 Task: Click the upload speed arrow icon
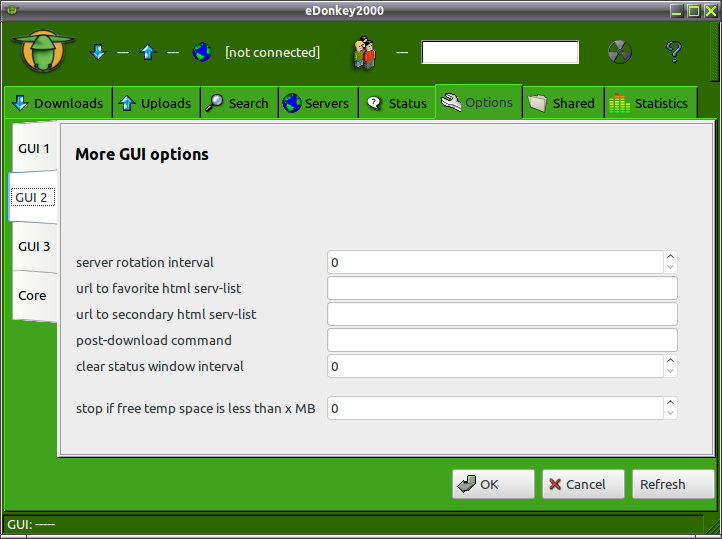(x=148, y=52)
